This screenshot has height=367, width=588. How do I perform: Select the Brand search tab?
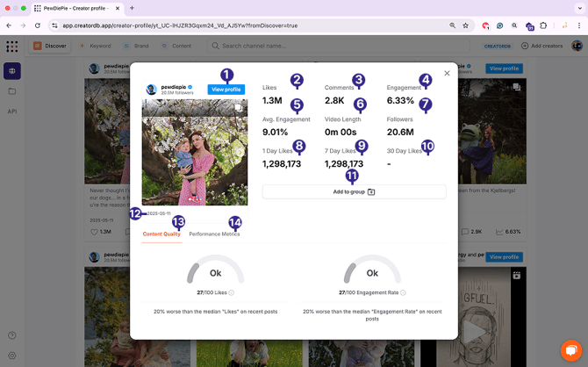tap(137, 46)
